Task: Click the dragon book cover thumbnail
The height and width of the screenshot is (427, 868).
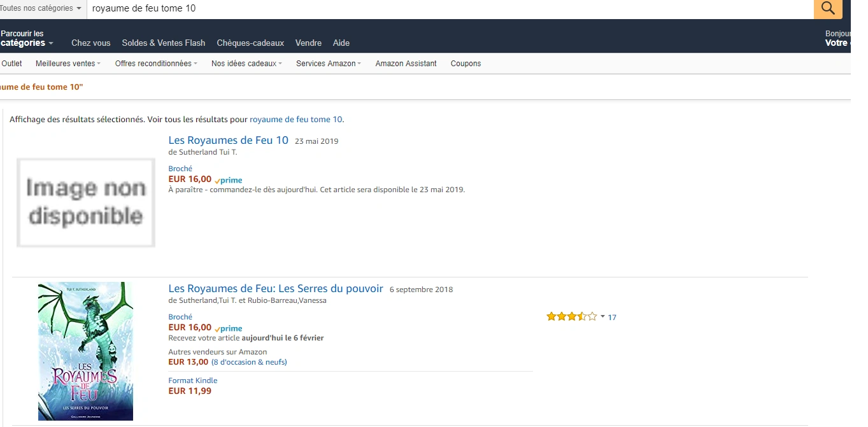Action: click(x=85, y=351)
